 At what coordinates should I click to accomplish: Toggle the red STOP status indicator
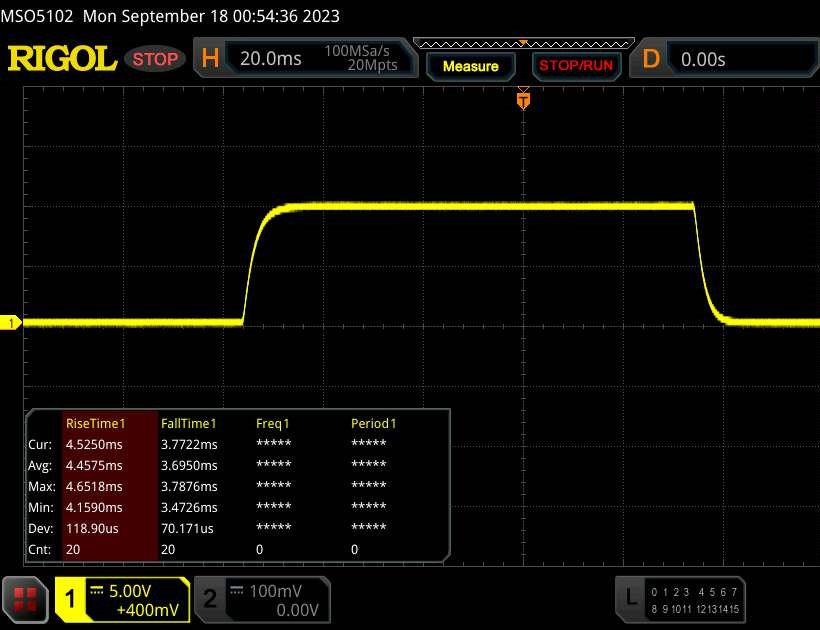pos(155,59)
